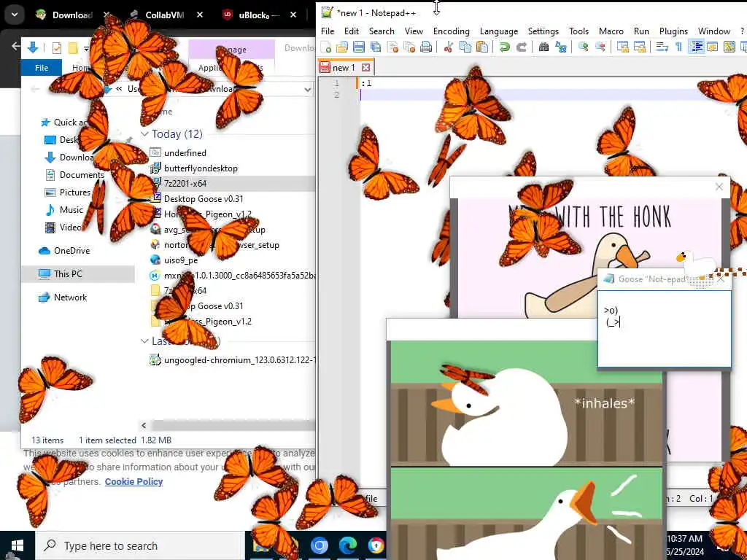Open the browser tab list chevron
This screenshot has width=747, height=560.
point(15,15)
